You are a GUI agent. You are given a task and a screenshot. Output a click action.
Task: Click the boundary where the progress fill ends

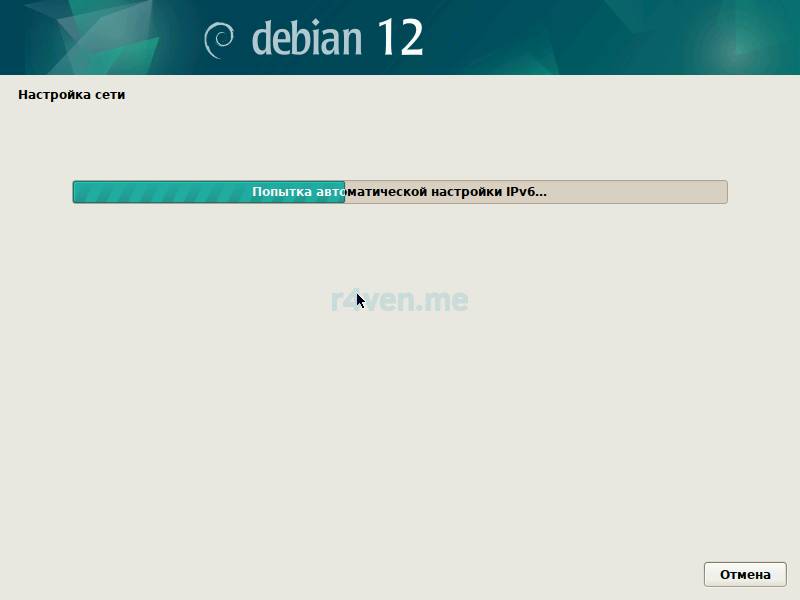(344, 192)
